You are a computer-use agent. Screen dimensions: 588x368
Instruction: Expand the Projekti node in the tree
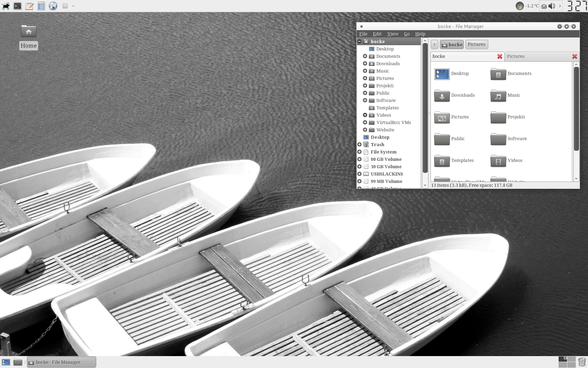point(365,86)
